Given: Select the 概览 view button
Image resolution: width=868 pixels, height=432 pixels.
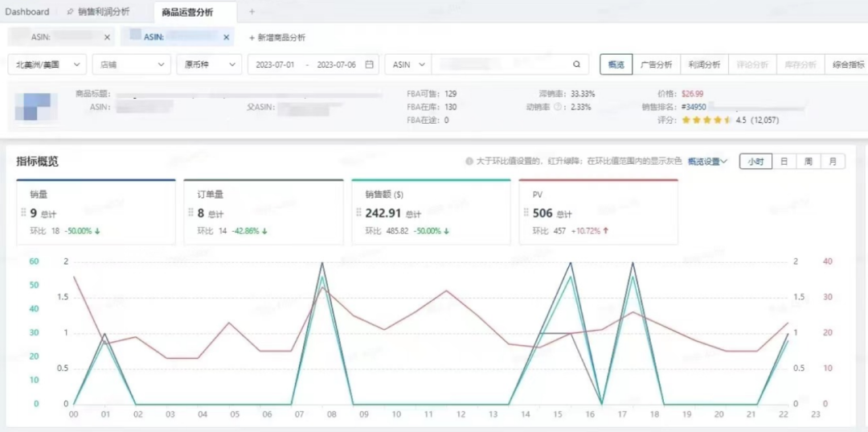Looking at the screenshot, I should tap(616, 64).
